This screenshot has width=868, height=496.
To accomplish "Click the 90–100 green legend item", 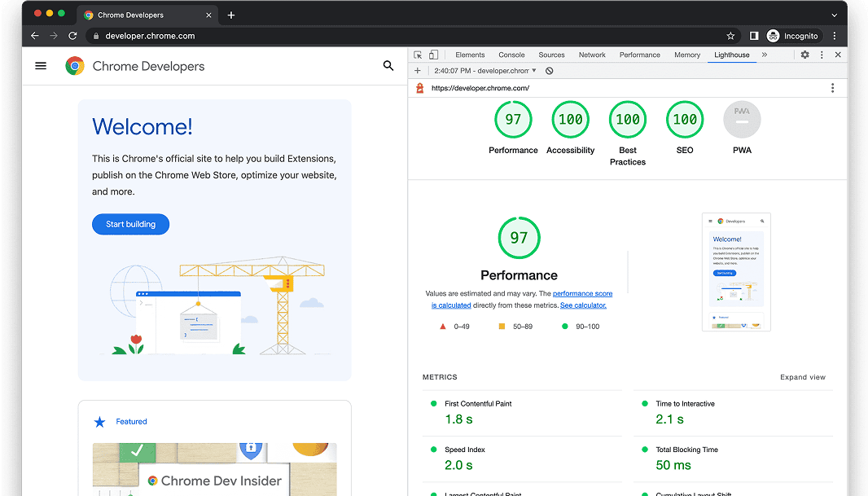I will pyautogui.click(x=581, y=327).
